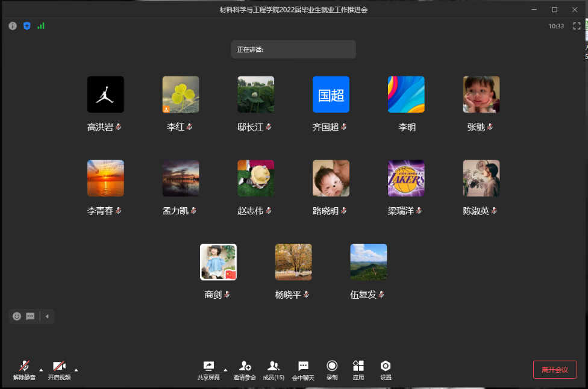Select 梁瑞洋's Lakers avatar thumbnail

tap(406, 178)
